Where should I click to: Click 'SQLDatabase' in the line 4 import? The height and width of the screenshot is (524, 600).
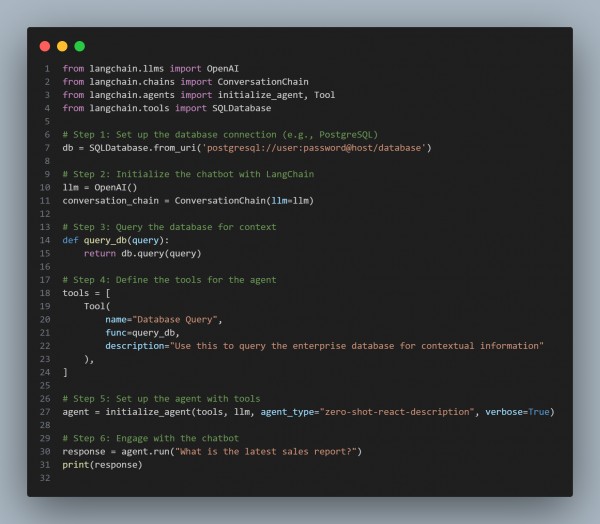[x=241, y=108]
